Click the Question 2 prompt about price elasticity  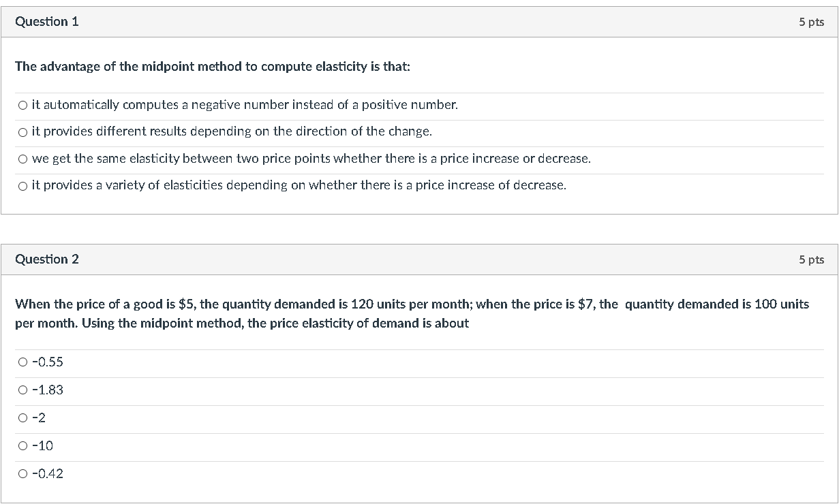(x=409, y=313)
